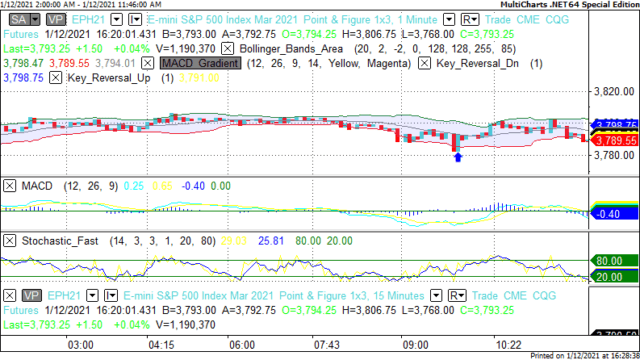Toggle the VP button in the 15 Minutes chart
Screen dimensions: 640x360
pos(31,296)
